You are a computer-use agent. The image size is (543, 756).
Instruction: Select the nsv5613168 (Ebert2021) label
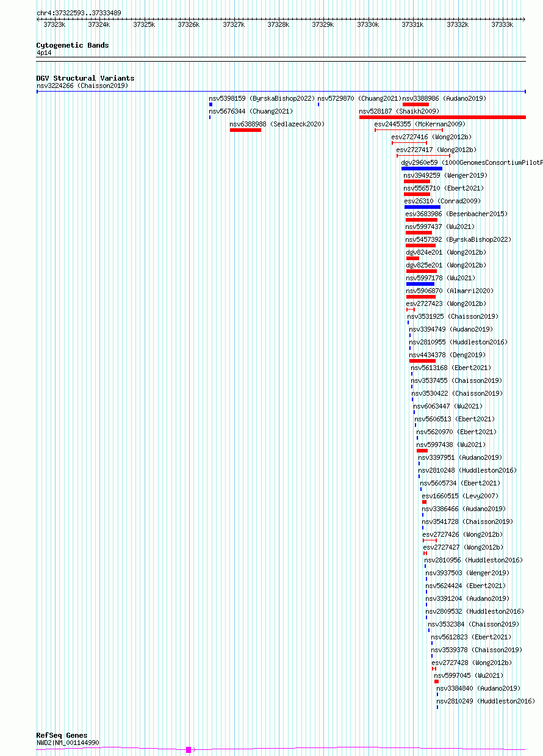pyautogui.click(x=451, y=368)
